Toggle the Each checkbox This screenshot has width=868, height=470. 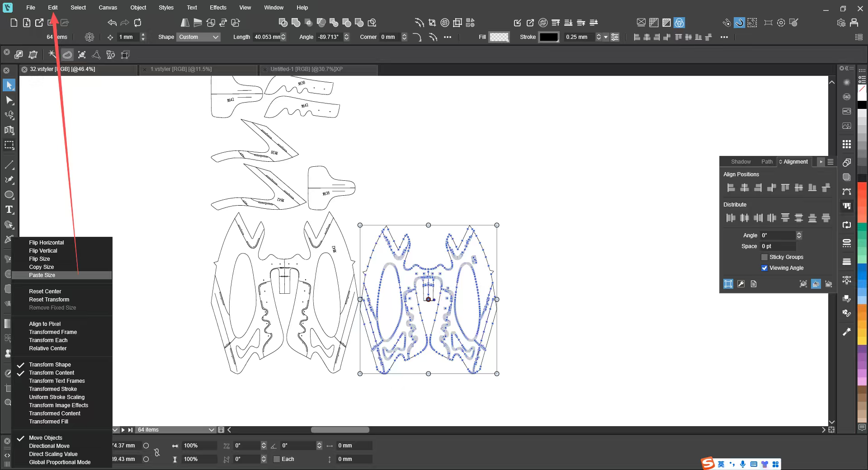coord(277,459)
